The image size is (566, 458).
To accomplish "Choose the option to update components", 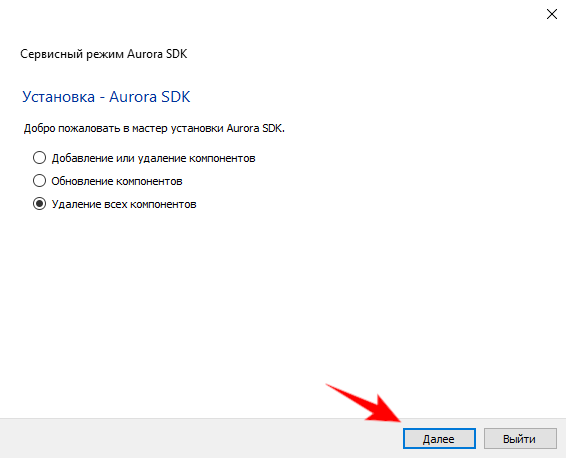I will [39, 180].
